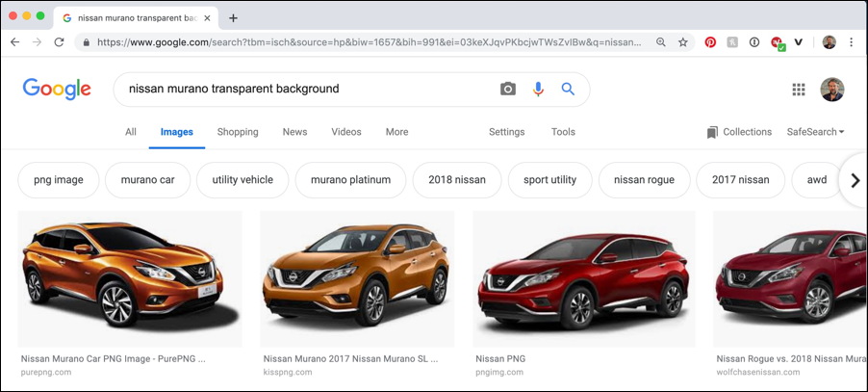Image resolution: width=868 pixels, height=392 pixels.
Task: Filter by the utility vehicle chip
Action: pos(243,180)
